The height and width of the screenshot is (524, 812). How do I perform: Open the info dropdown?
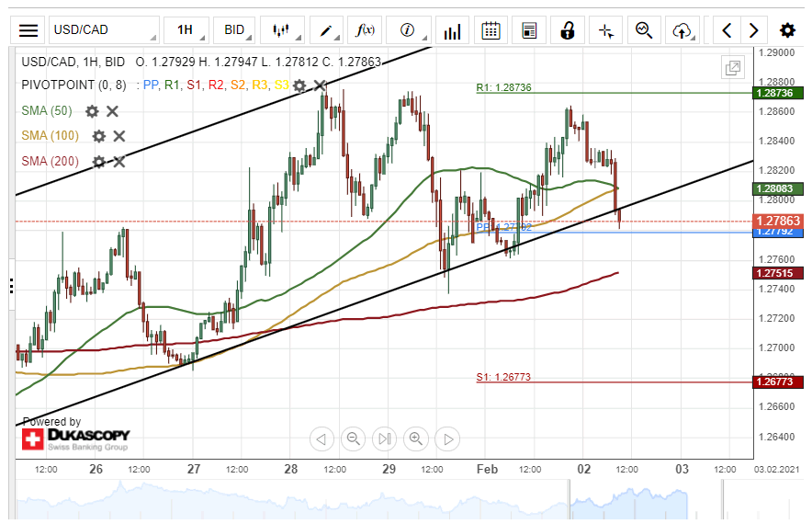[x=409, y=30]
